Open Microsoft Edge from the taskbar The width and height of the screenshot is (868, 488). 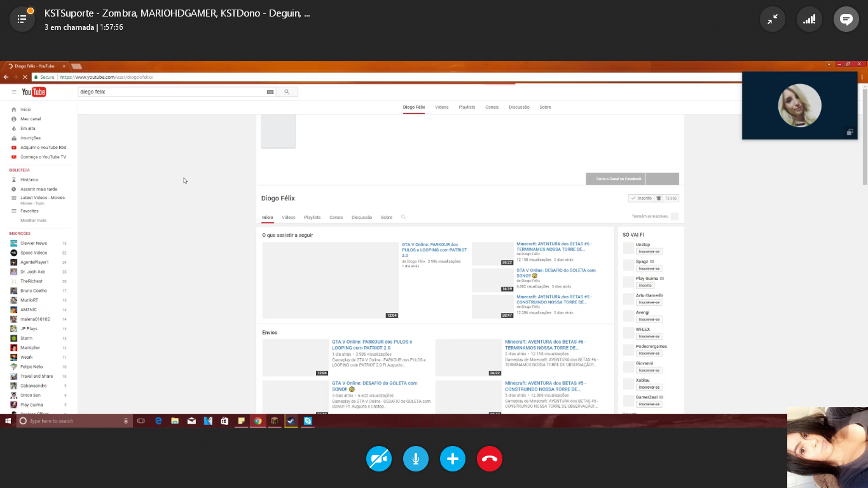[159, 421]
